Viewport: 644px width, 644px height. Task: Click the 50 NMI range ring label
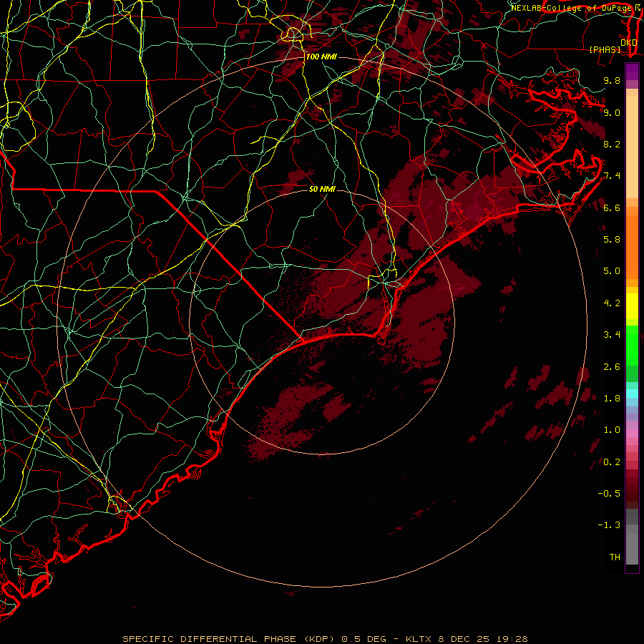point(322,189)
